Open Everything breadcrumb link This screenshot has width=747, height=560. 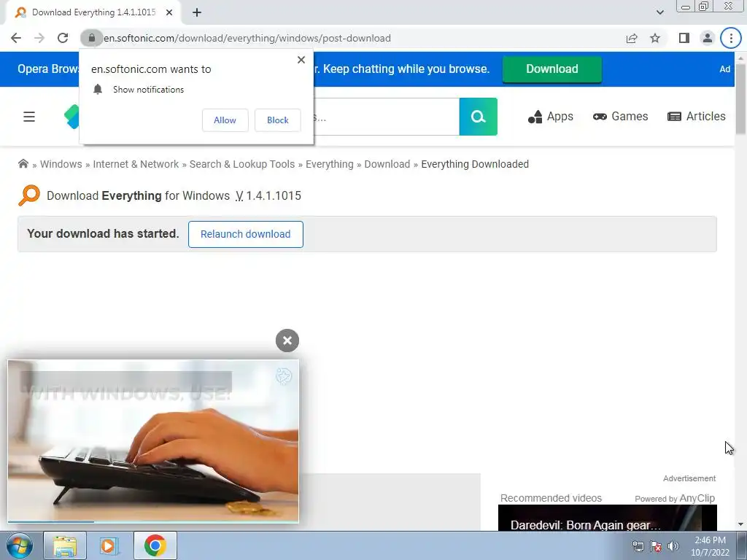330,164
